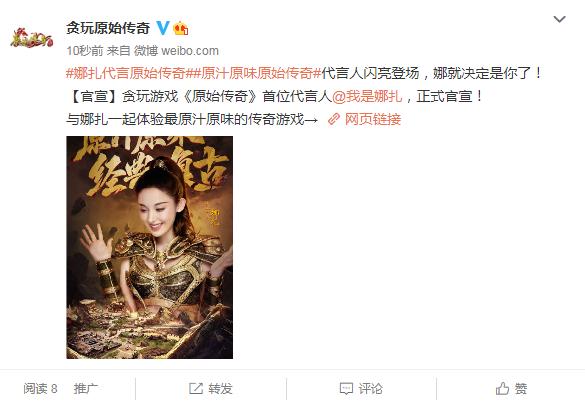Image resolution: width=585 pixels, height=404 pixels.
Task: Click the comment speech bubble icon
Action: [346, 389]
